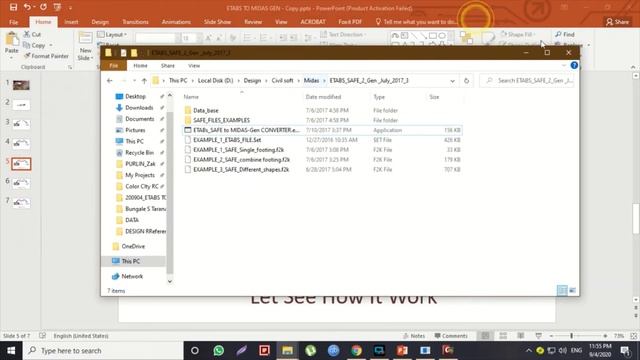Switch Explorer to details view icon
The image size is (640, 360).
click(x=562, y=290)
